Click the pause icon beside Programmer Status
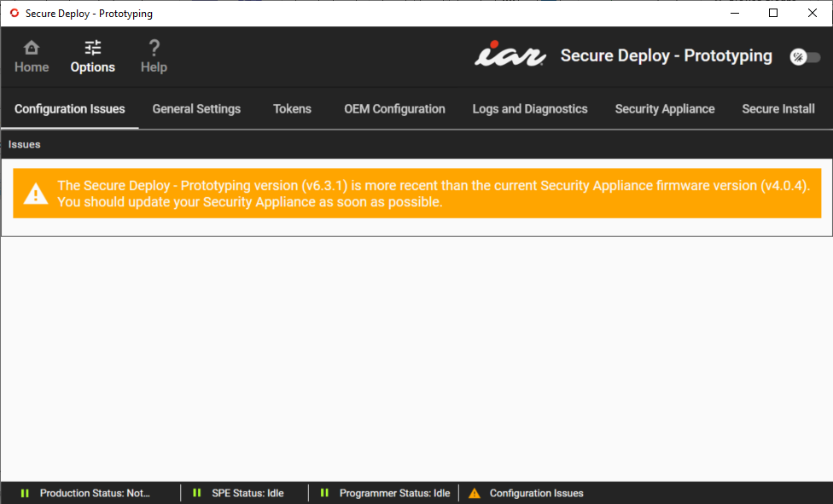The height and width of the screenshot is (504, 833). pyautogui.click(x=324, y=493)
